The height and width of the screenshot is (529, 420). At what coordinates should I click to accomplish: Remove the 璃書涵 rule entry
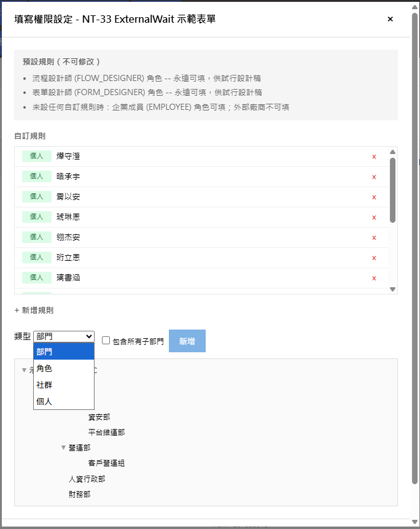point(374,278)
